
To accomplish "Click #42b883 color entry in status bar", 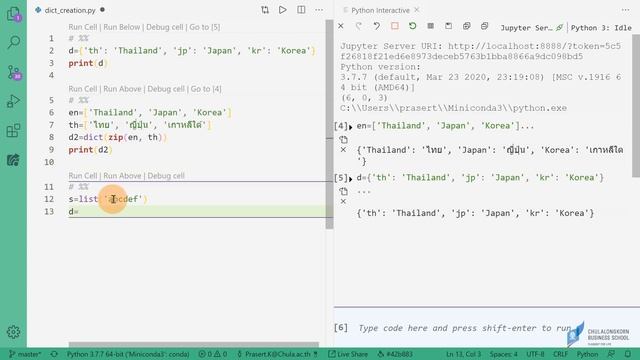I will tap(395, 354).
